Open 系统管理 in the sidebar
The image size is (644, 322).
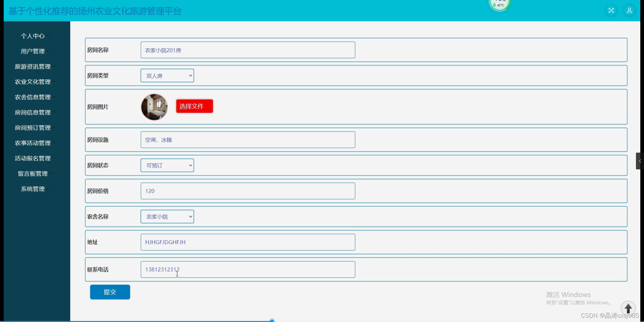[x=33, y=189]
